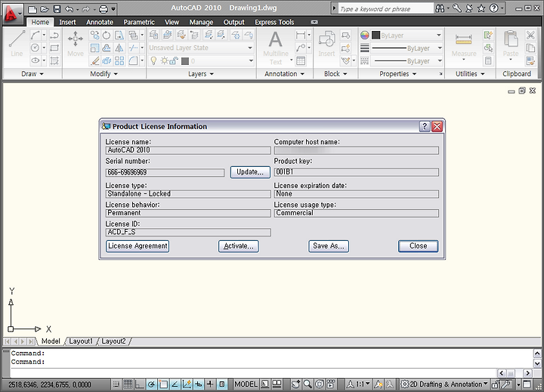Viewport: 544px width, 392px height.
Task: Click the Rotate tool icon
Action: click(x=107, y=35)
